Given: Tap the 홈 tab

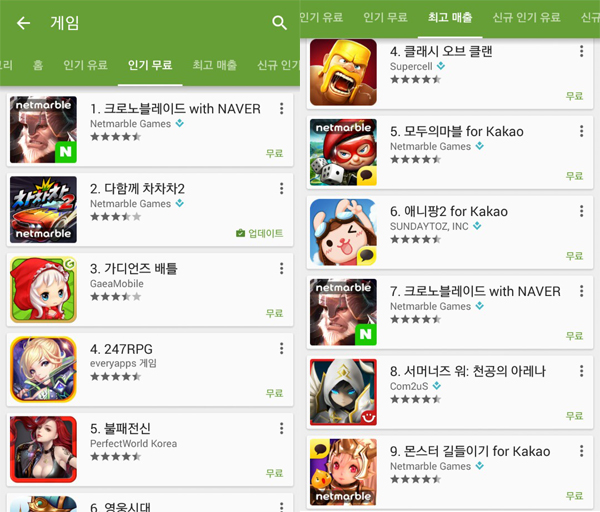Looking at the screenshot, I should pyautogui.click(x=38, y=65).
